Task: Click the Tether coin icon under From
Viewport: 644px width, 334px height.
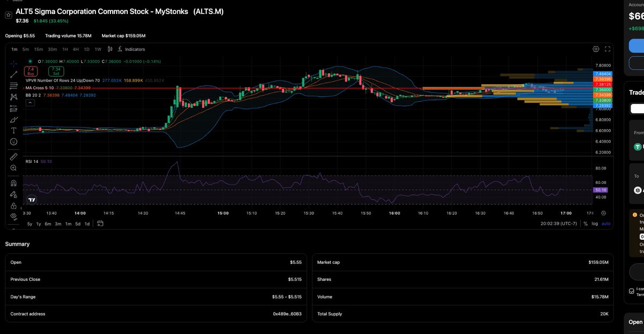Action: [x=638, y=146]
